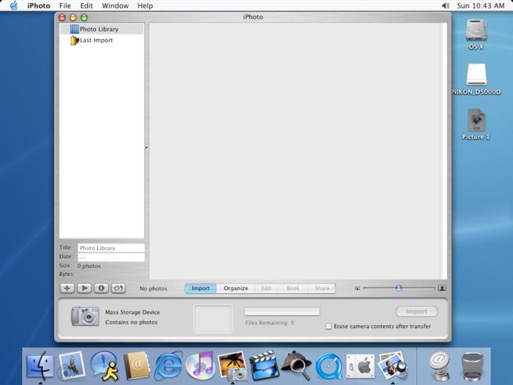Rotate photo using the rotate button

[x=118, y=288]
